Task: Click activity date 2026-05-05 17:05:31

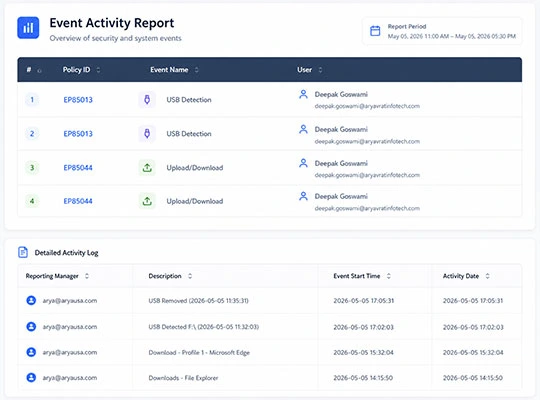Action: (x=473, y=301)
